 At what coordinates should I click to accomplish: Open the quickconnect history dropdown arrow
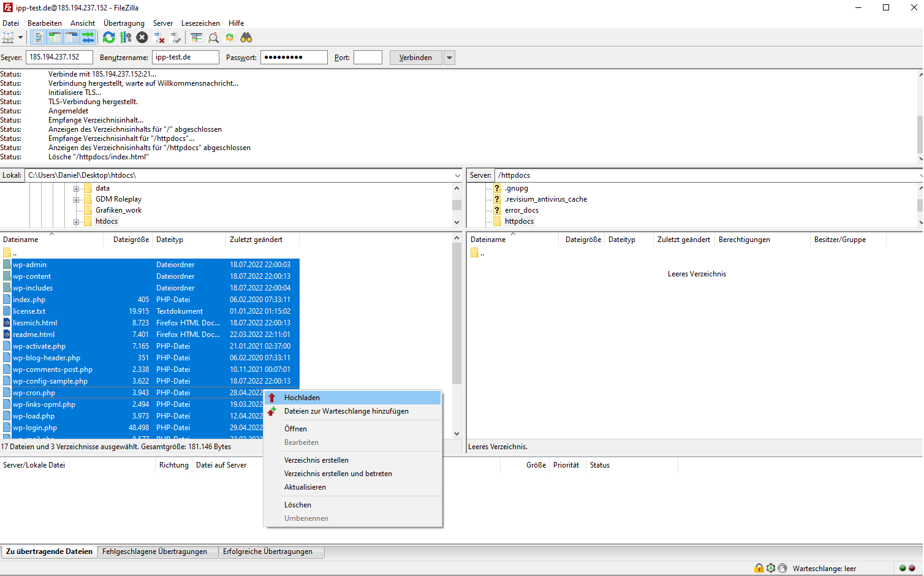(x=449, y=58)
